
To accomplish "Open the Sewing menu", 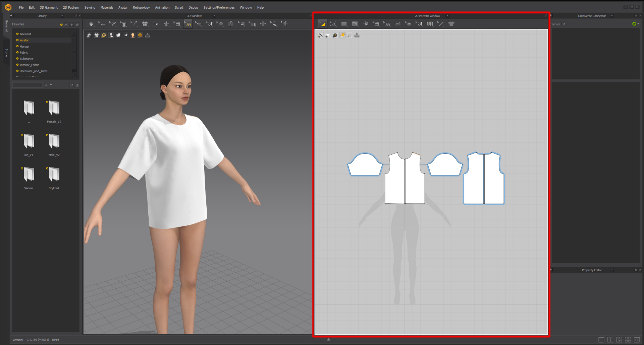I will point(90,7).
